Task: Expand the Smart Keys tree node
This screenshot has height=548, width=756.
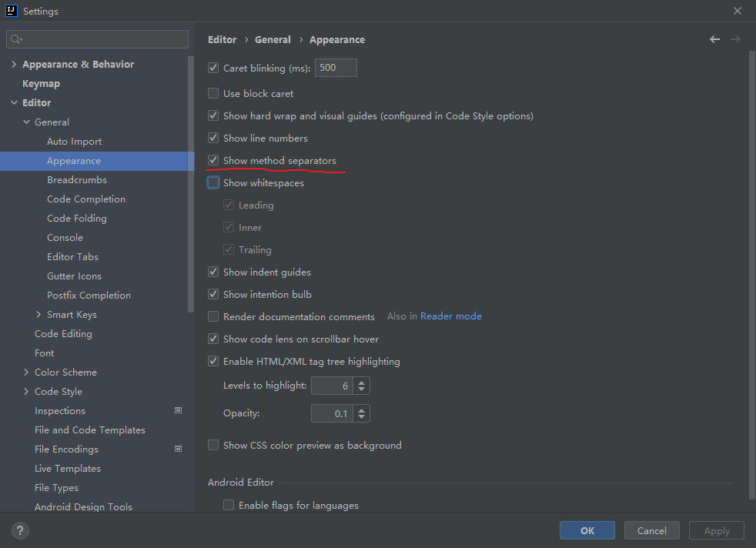Action: coord(39,314)
